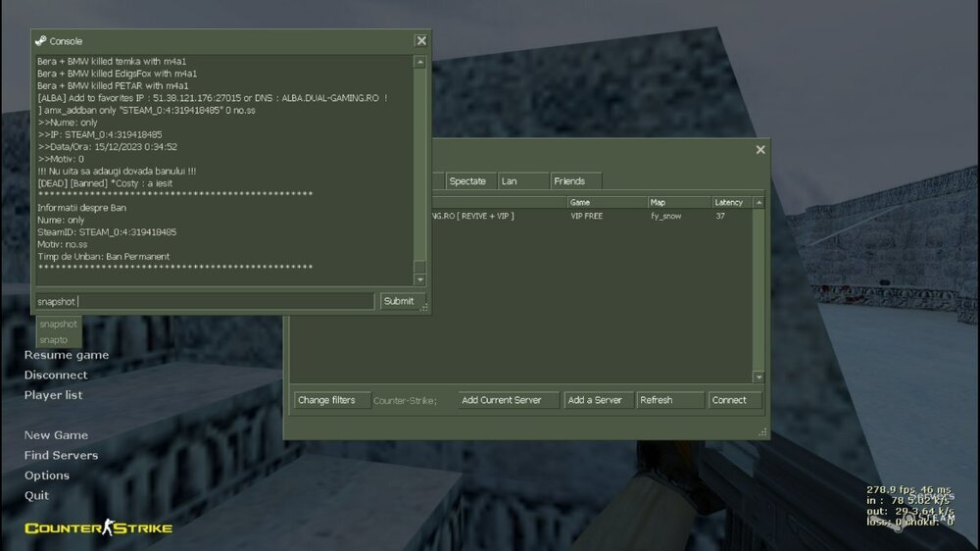This screenshot has width=980, height=551.
Task: Open Change filters in the server browser
Action: [x=331, y=400]
